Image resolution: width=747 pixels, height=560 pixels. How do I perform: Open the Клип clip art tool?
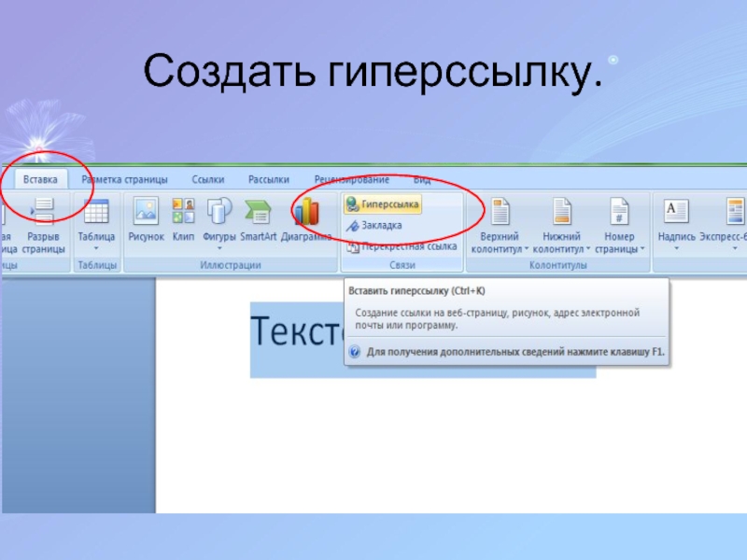pyautogui.click(x=183, y=219)
